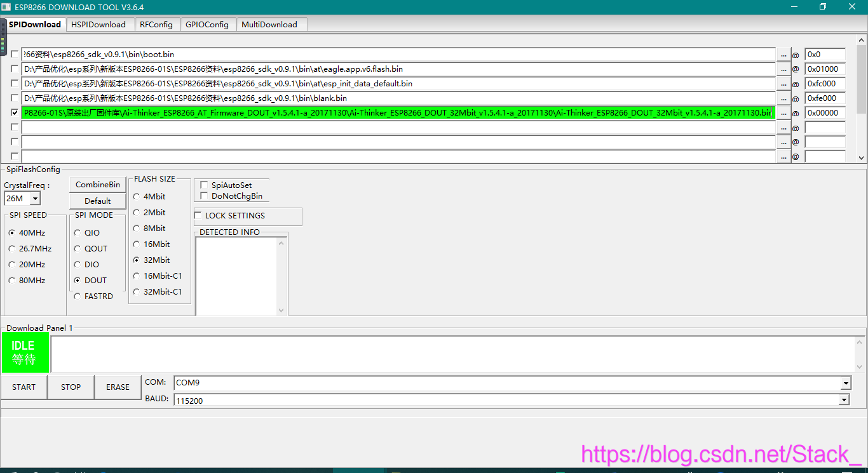Viewport: 868px width, 473px height.
Task: Open browse button for boot.bin row
Action: [x=783, y=55]
